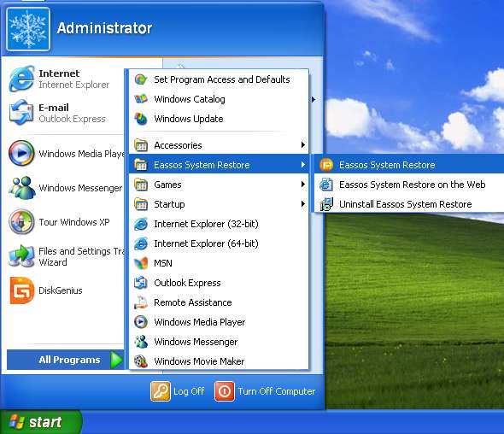
Task: Click Turn Off Computer button
Action: pos(265,391)
